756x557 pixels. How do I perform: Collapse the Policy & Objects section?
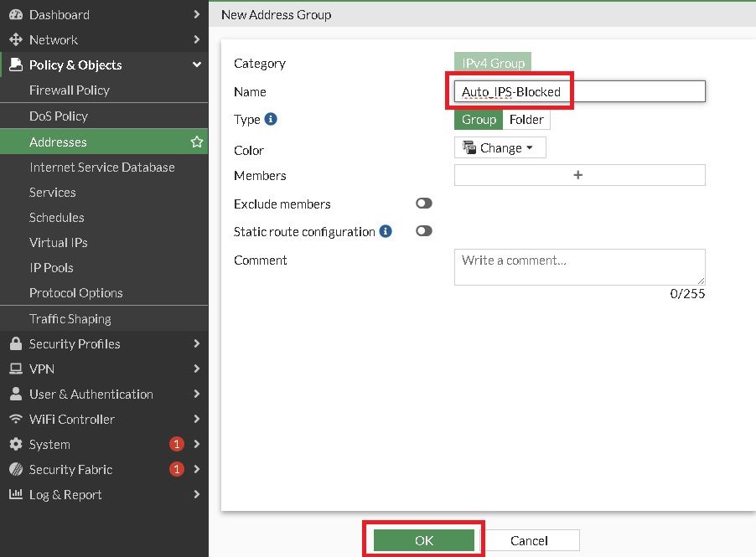pyautogui.click(x=197, y=64)
